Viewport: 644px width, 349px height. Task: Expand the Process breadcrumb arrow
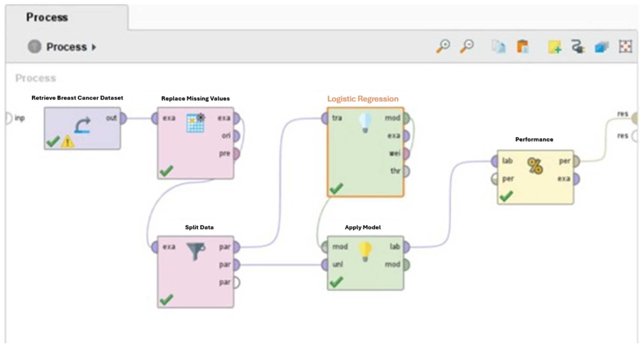click(x=94, y=47)
